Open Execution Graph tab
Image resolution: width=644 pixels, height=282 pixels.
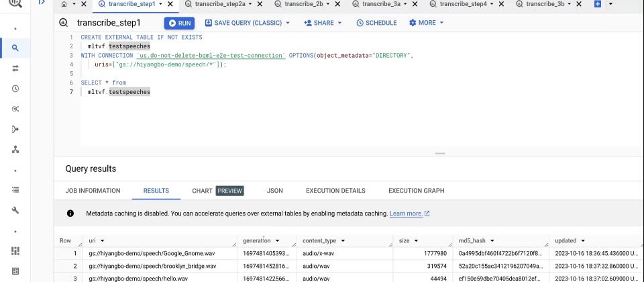pos(417,191)
